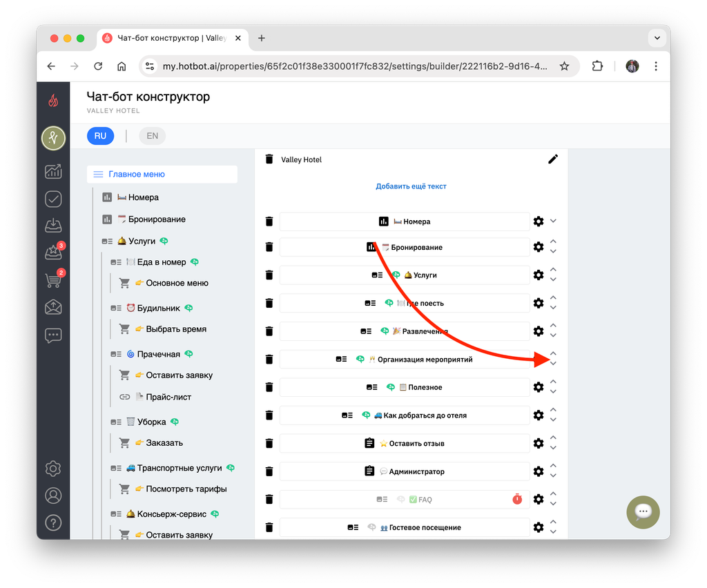Screen dimensions: 707x588
Task: Delete the Номера button row
Action: 269,222
